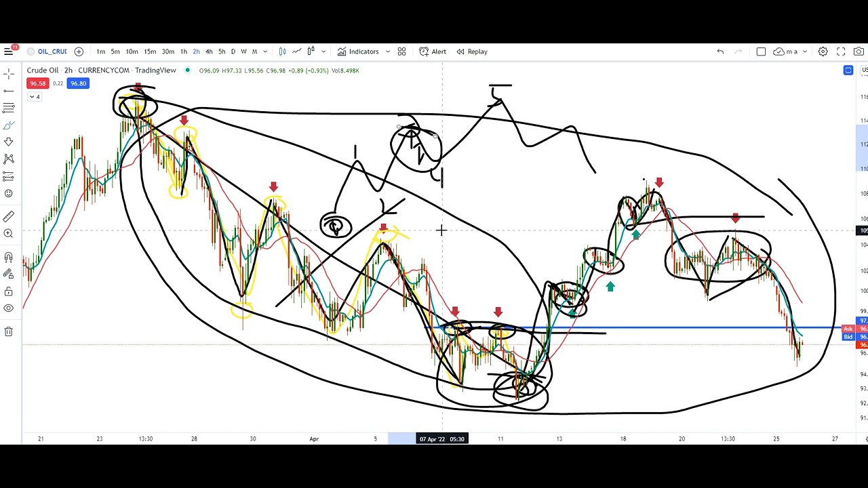Viewport: 868px width, 488px height.
Task: Redo the undone action
Action: tap(738, 52)
